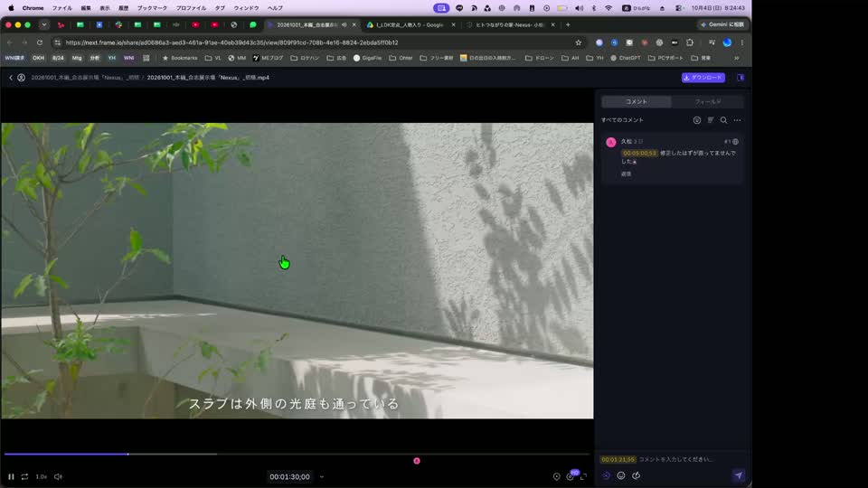Toggle the right sidebar panel
This screenshot has width=868, height=488.
[x=741, y=78]
